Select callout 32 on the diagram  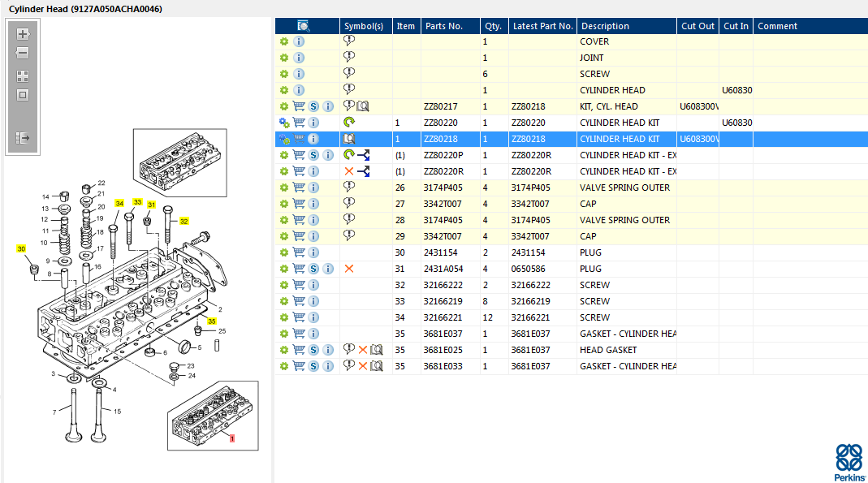click(x=184, y=222)
